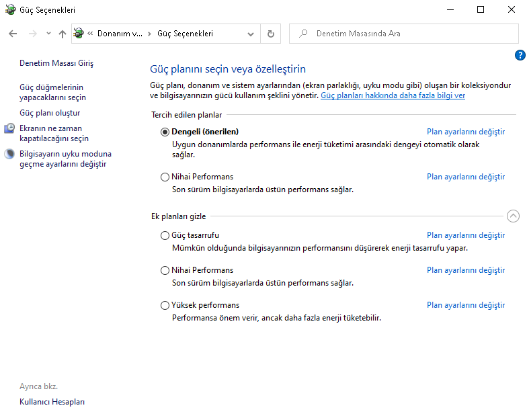
Task: Click the moon icon beside uyku moduna geçme
Action: tap(9, 154)
